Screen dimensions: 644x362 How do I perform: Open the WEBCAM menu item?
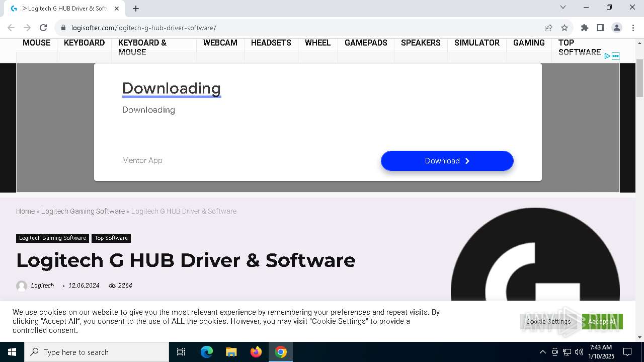pyautogui.click(x=220, y=43)
